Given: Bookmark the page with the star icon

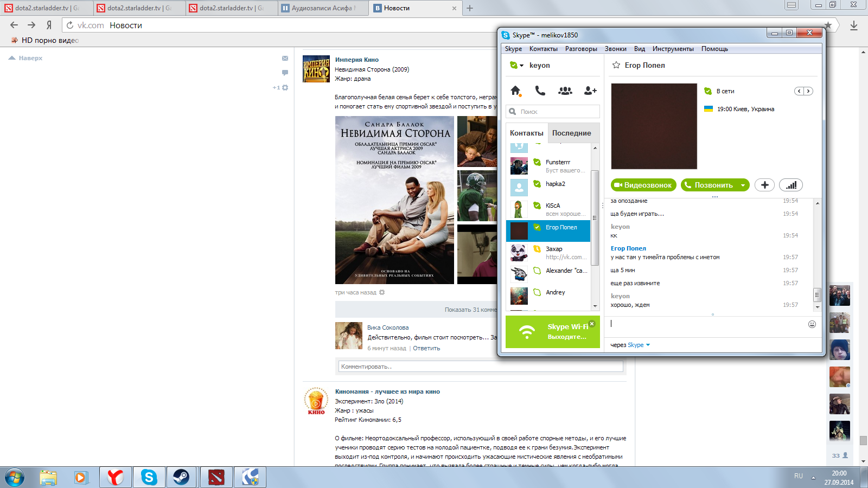Looking at the screenshot, I should 828,25.
